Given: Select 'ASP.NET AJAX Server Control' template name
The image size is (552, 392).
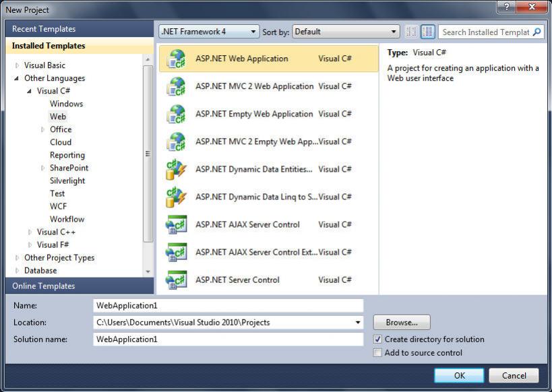Looking at the screenshot, I should pos(247,224).
